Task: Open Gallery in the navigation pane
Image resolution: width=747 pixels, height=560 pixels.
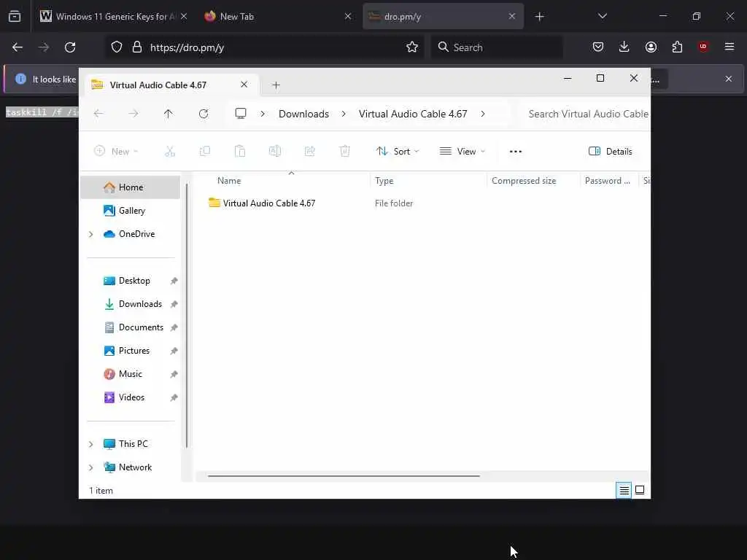Action: coord(130,211)
